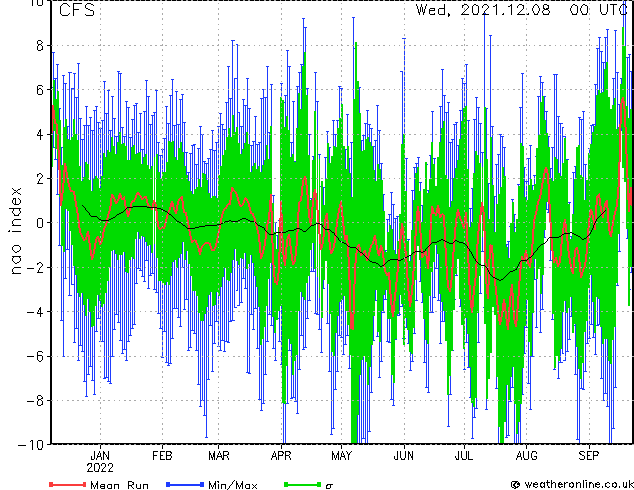This screenshot has width=634, height=490.
Task: Click the blue Min/Max legend line
Action: (185, 484)
